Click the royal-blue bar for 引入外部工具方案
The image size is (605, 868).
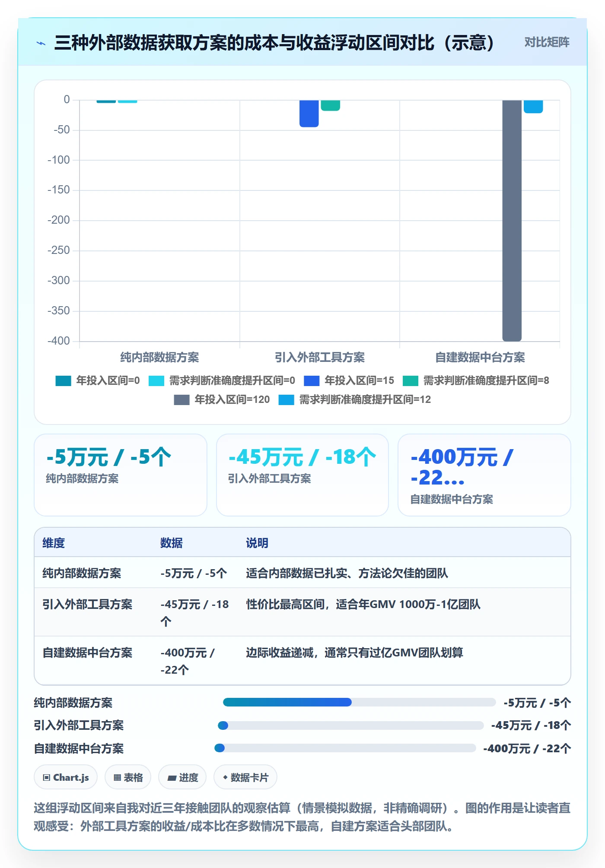point(309,114)
